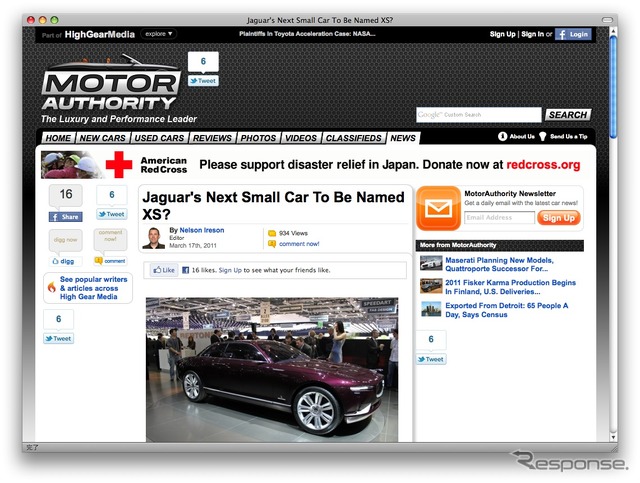Click the Sign Up link in likes bar

click(x=230, y=270)
